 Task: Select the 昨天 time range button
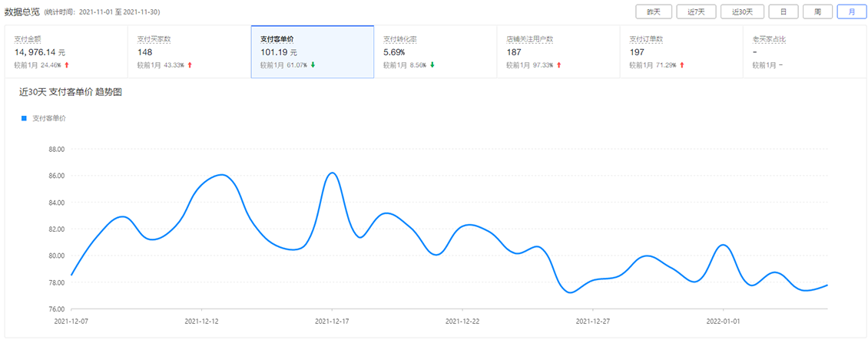tap(655, 12)
